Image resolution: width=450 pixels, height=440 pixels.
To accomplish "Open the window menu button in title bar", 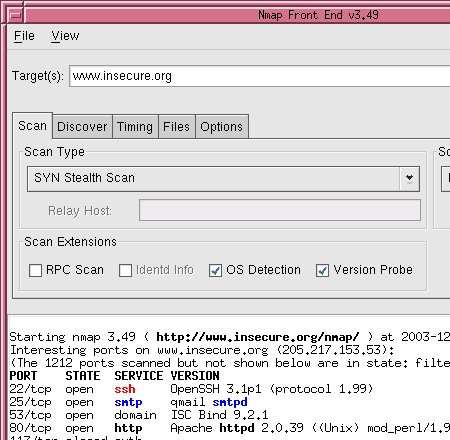I will tap(16, 15).
